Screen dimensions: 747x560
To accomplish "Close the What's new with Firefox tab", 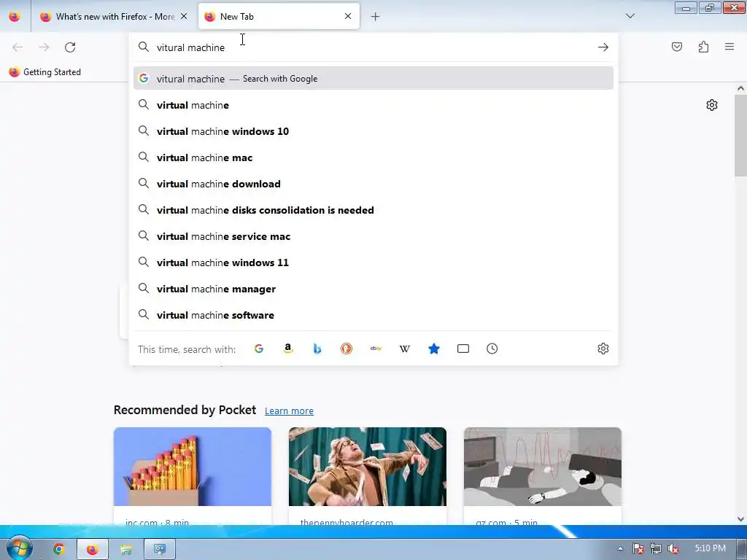I will pos(184,17).
